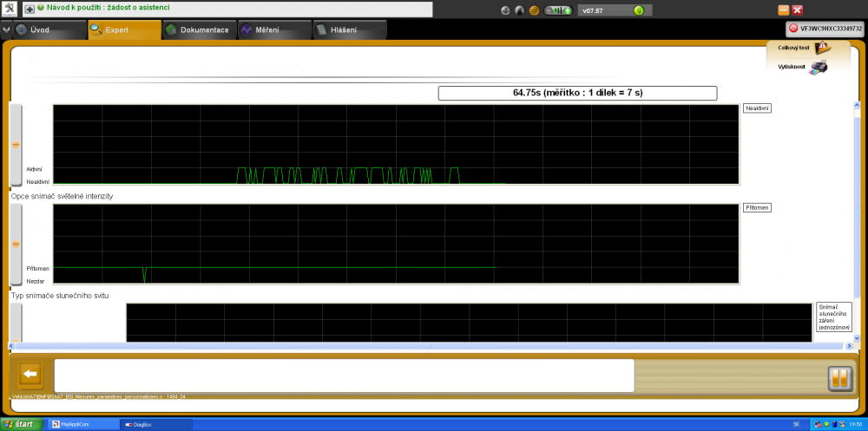Switch to MapAppliCom in the taskbar
Image resolution: width=868 pixels, height=431 pixels.
(x=82, y=425)
